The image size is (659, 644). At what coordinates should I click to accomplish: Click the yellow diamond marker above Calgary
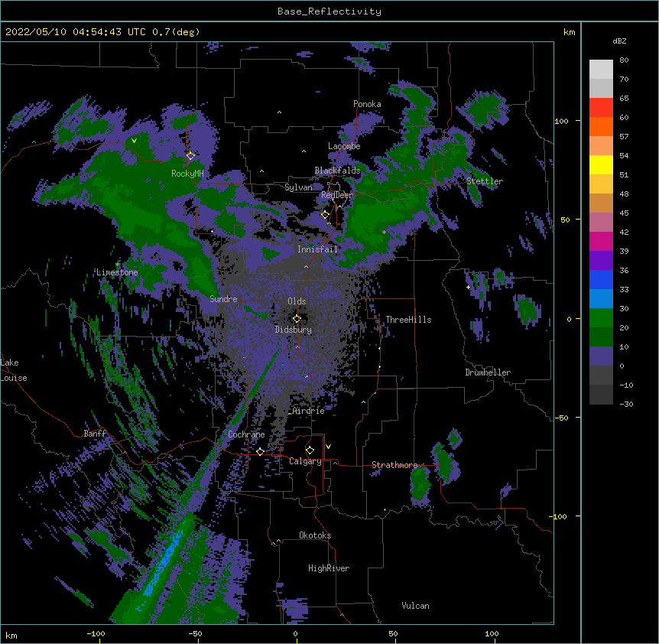(310, 450)
